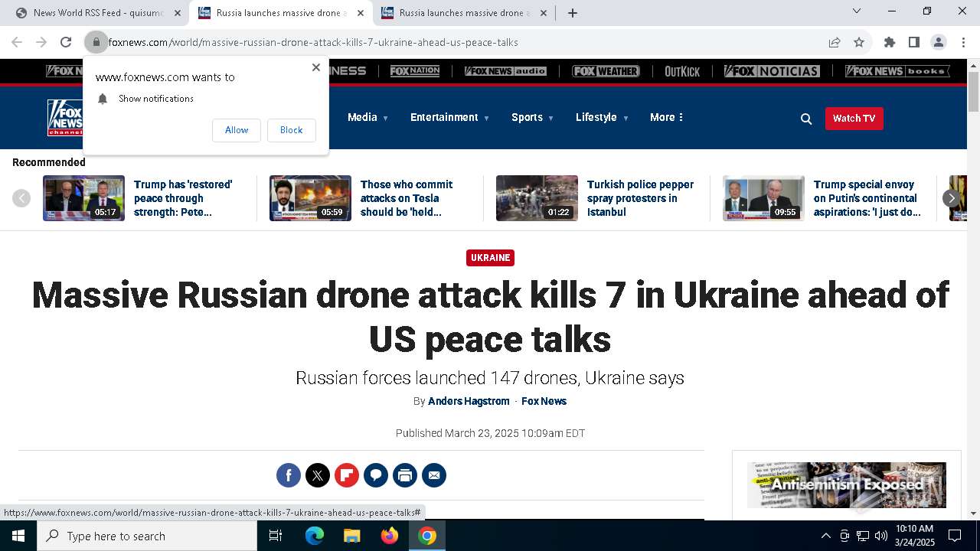Open the Chrome side panel
The width and height of the screenshot is (980, 551).
click(x=914, y=42)
